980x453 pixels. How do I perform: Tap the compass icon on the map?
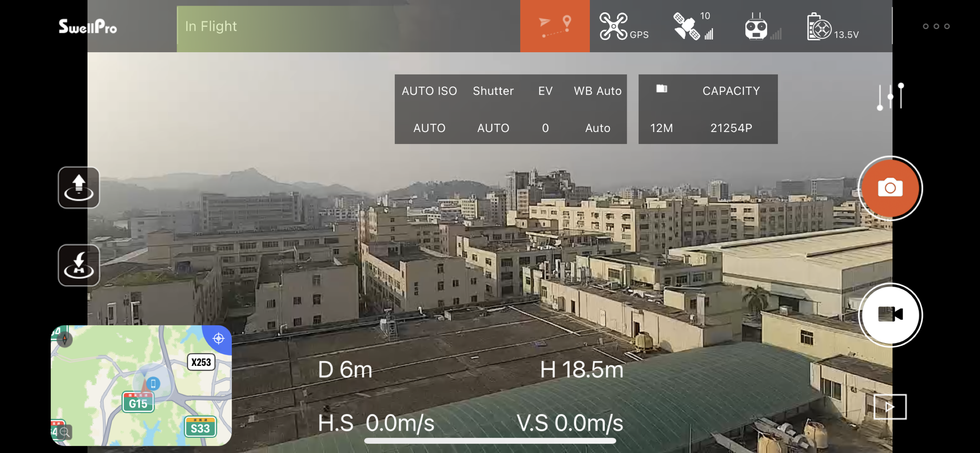[x=65, y=339]
